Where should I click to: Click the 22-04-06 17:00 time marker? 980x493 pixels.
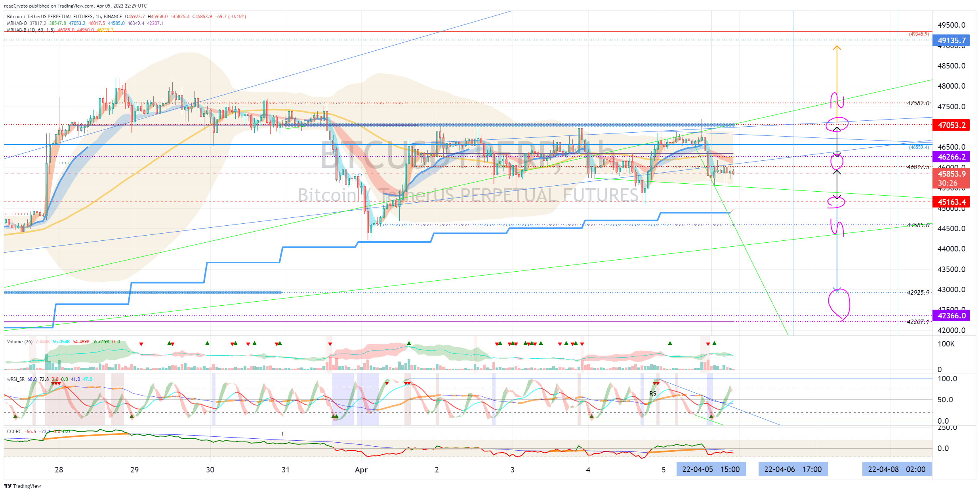coord(793,469)
